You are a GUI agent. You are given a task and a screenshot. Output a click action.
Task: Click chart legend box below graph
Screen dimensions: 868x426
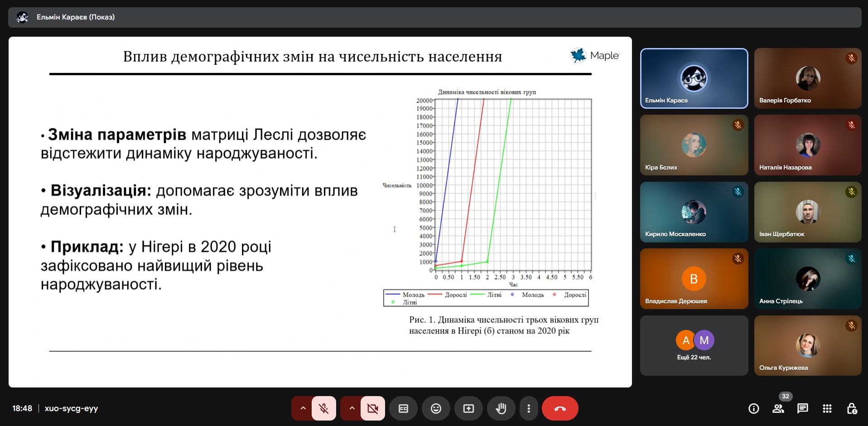coord(486,298)
